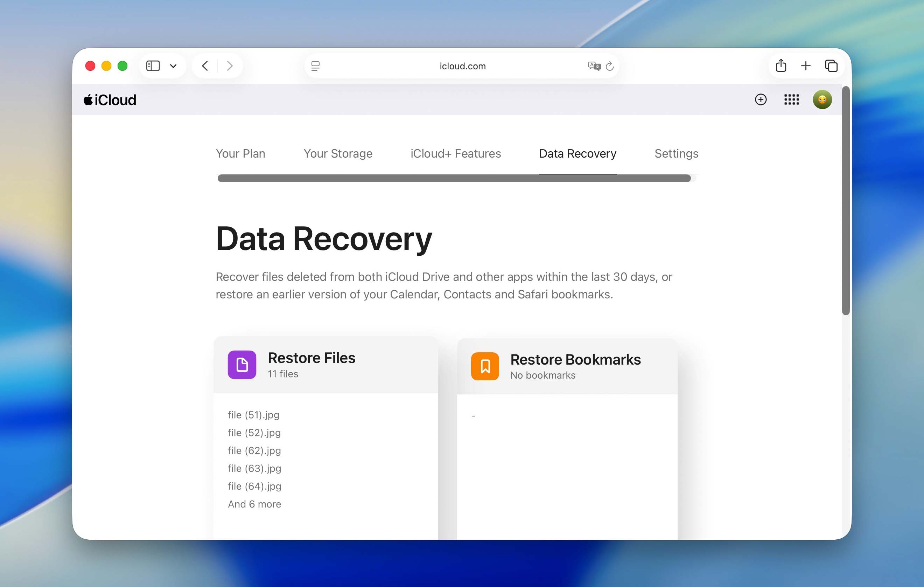Open a new Safari tab
The width and height of the screenshot is (924, 587).
[806, 65]
